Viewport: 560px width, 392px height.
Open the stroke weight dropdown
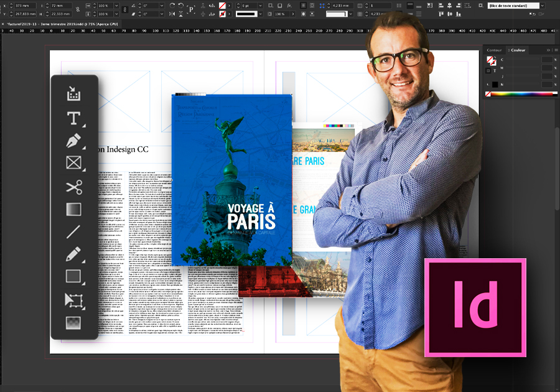(x=259, y=6)
